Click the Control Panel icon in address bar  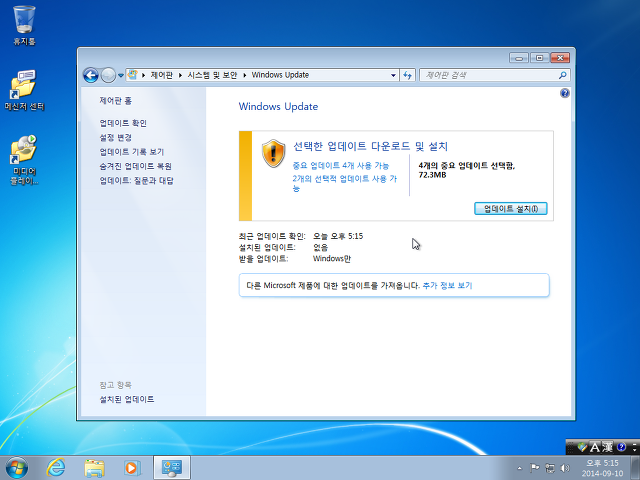tap(132, 75)
